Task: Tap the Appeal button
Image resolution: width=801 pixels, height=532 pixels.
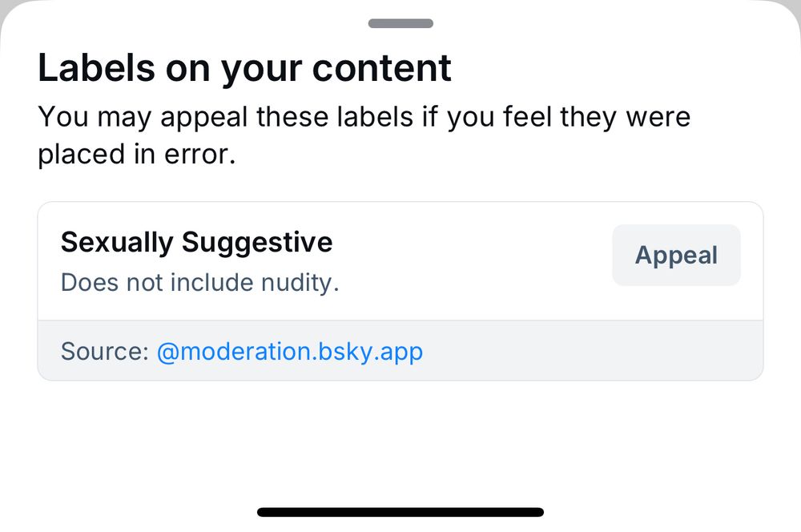Action: (676, 256)
